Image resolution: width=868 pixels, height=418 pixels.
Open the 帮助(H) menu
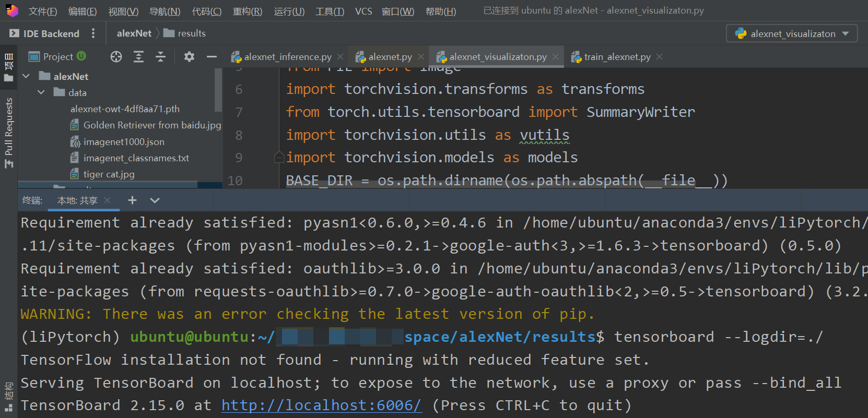pyautogui.click(x=441, y=11)
